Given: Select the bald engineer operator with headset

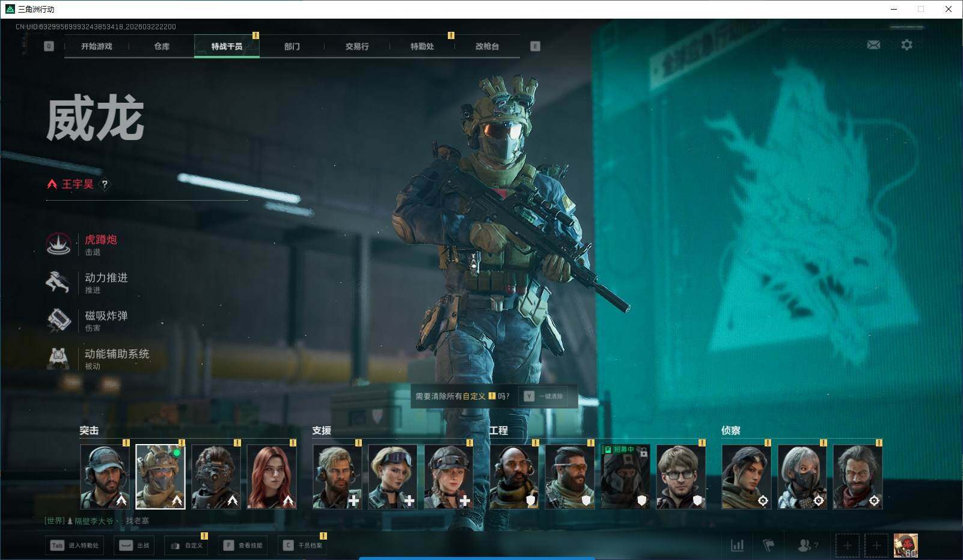Looking at the screenshot, I should click(x=514, y=477).
